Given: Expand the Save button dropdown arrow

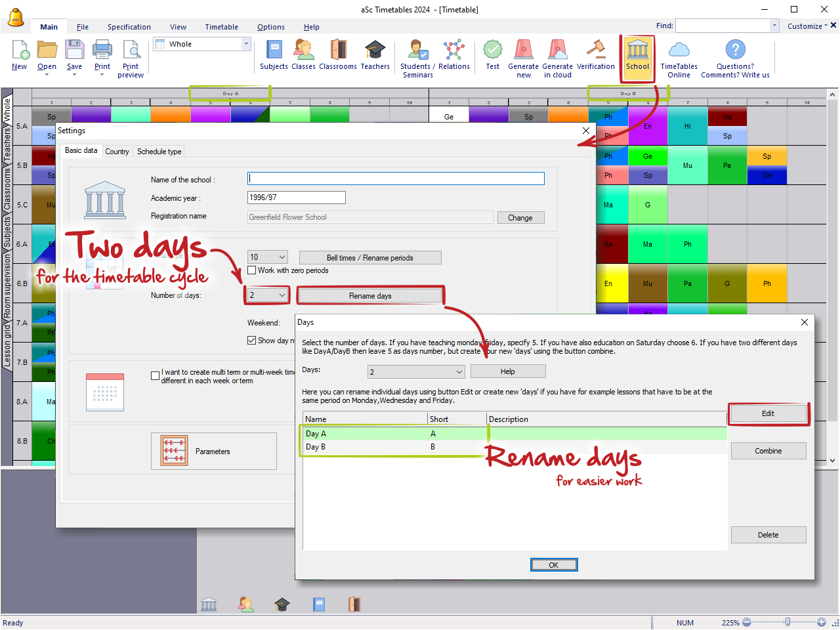Looking at the screenshot, I should coord(74,75).
